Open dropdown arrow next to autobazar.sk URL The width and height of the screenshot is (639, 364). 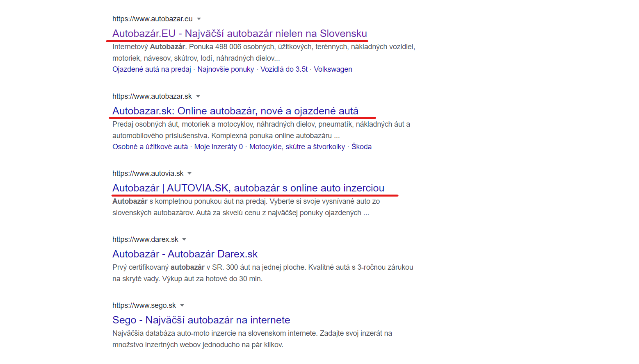coord(198,96)
